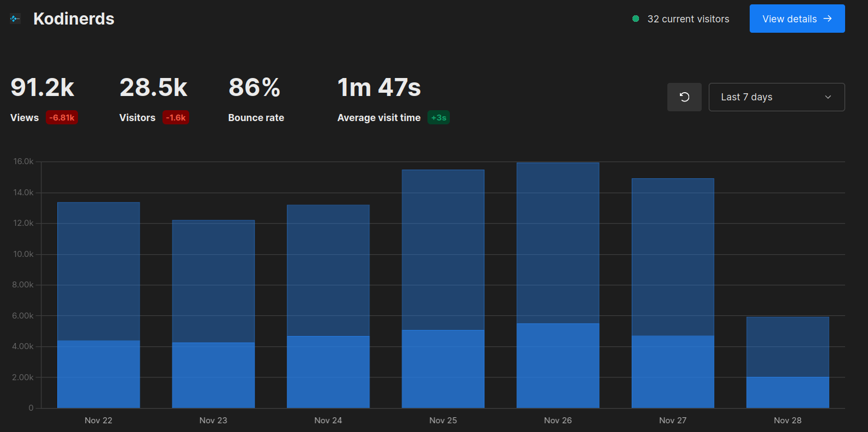Click the Nov 27 visitors bar segment

[673, 371]
